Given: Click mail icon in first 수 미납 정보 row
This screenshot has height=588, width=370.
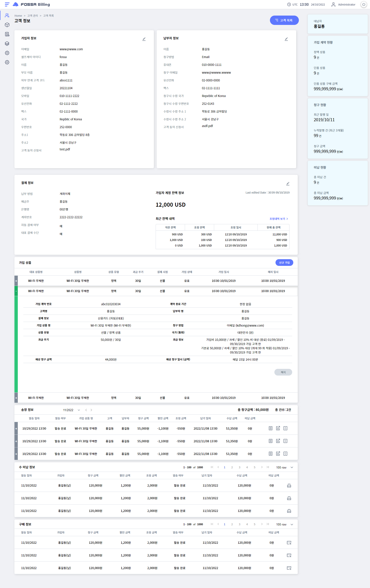Looking at the screenshot, I should pyautogui.click(x=289, y=485).
